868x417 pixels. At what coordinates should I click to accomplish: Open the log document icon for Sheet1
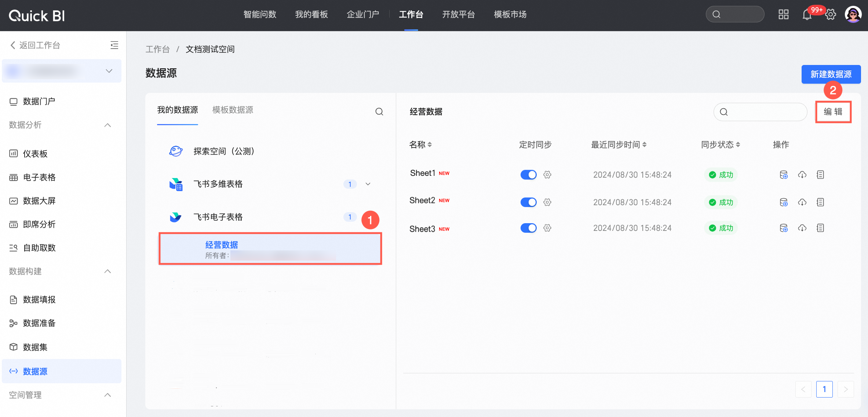pyautogui.click(x=821, y=175)
